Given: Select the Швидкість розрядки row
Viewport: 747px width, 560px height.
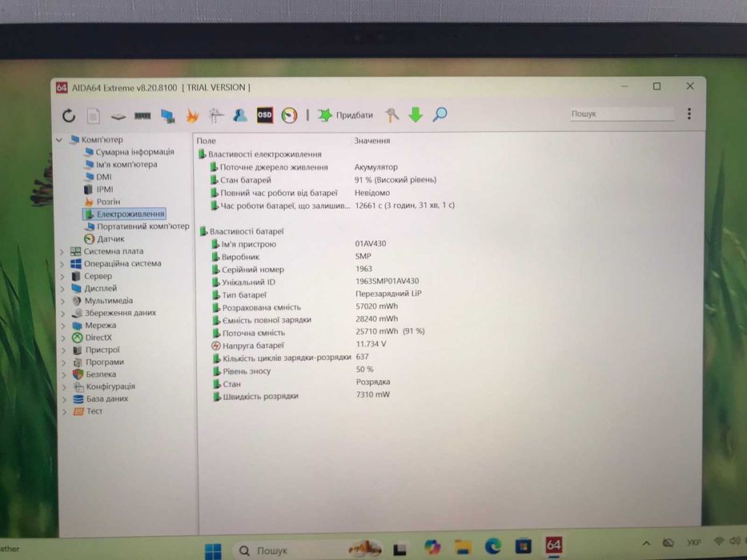Looking at the screenshot, I should click(x=302, y=395).
